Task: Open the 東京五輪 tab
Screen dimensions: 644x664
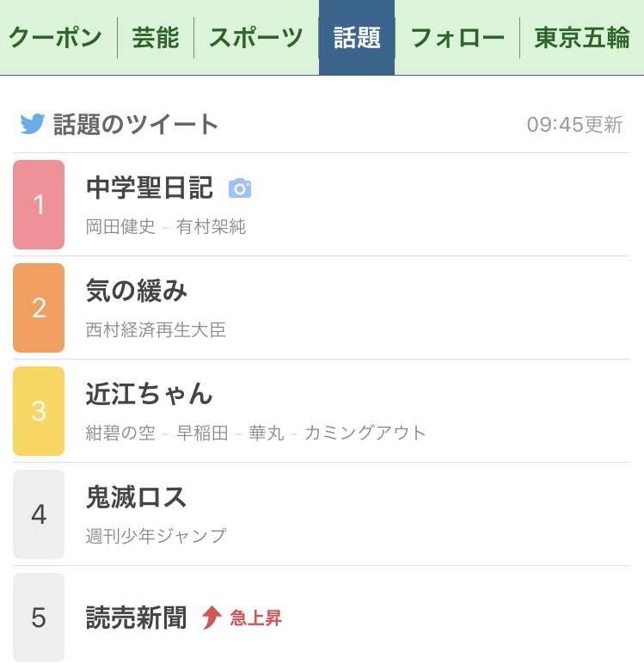Action: pyautogui.click(x=582, y=37)
